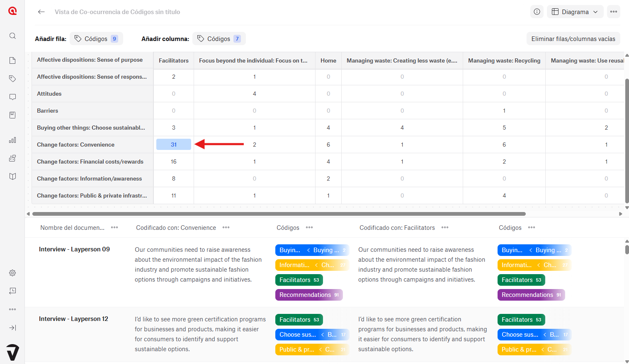Screen dimensions: 629x364
Task: Select the Home column header
Action: pos(328,60)
